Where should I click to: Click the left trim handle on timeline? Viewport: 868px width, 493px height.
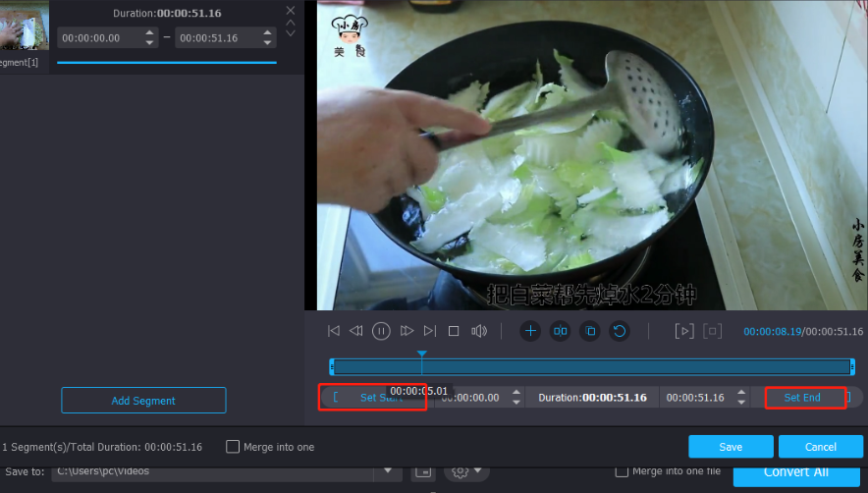(x=332, y=366)
